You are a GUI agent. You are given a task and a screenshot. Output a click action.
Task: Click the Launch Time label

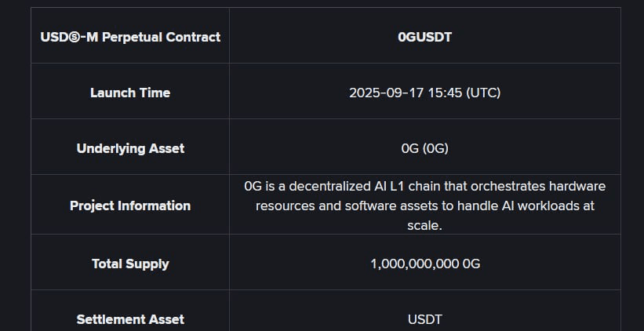tap(130, 93)
